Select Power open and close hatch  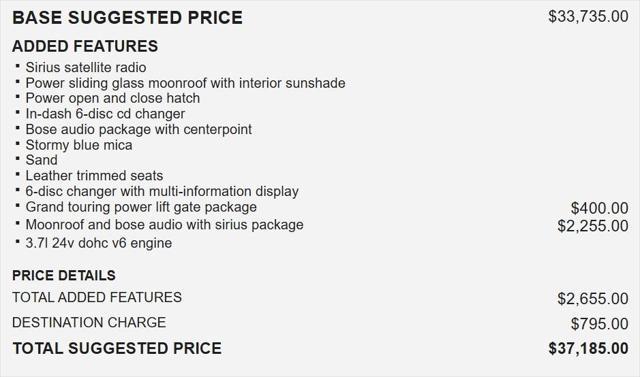[113, 98]
